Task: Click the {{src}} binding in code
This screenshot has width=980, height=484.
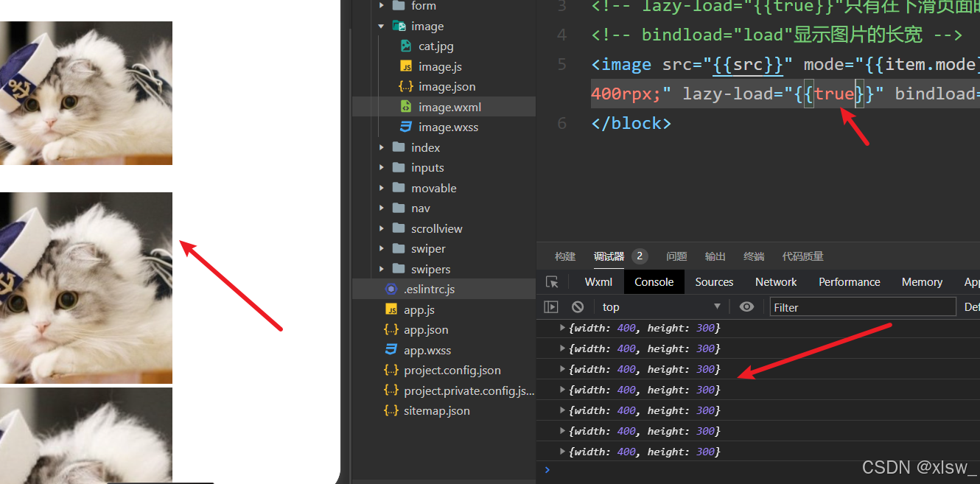Action: (x=748, y=65)
